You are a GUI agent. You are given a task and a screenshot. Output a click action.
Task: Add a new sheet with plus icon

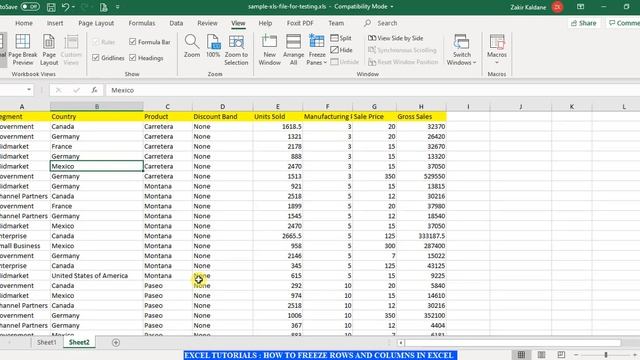coord(116,342)
